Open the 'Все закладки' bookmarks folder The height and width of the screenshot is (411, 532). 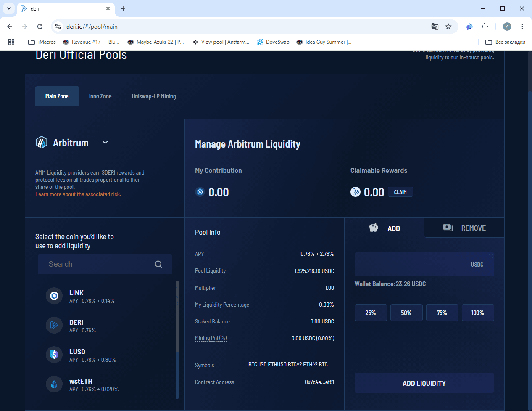point(506,42)
